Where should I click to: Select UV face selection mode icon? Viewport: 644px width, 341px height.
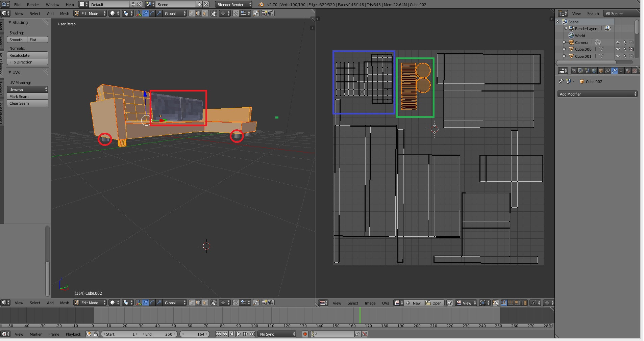click(x=517, y=303)
